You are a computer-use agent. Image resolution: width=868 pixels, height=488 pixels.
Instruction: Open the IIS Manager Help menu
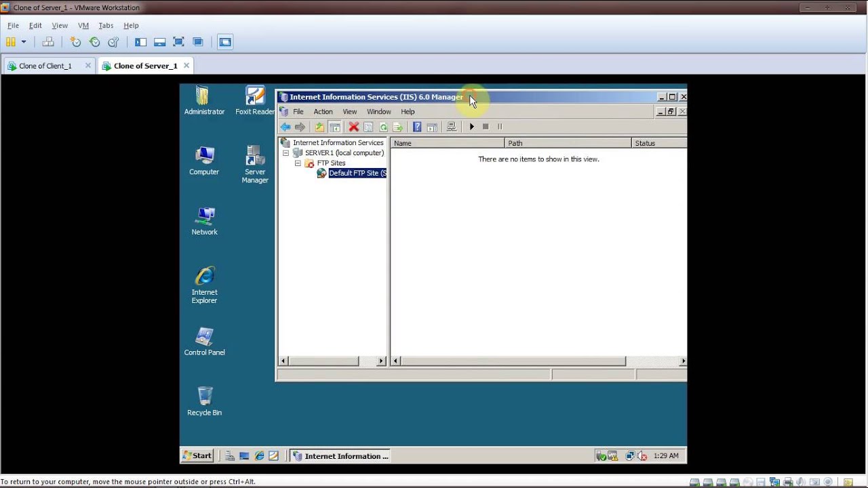[408, 112]
